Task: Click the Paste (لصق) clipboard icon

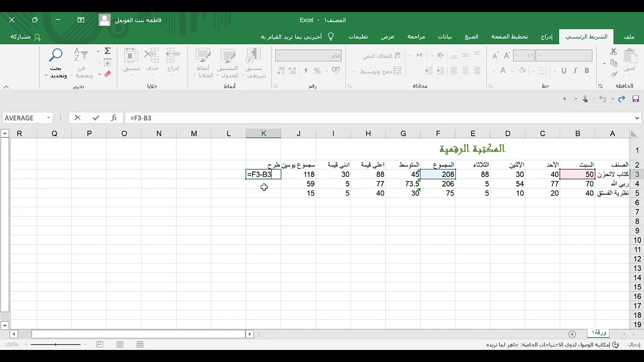Action: coord(630,56)
